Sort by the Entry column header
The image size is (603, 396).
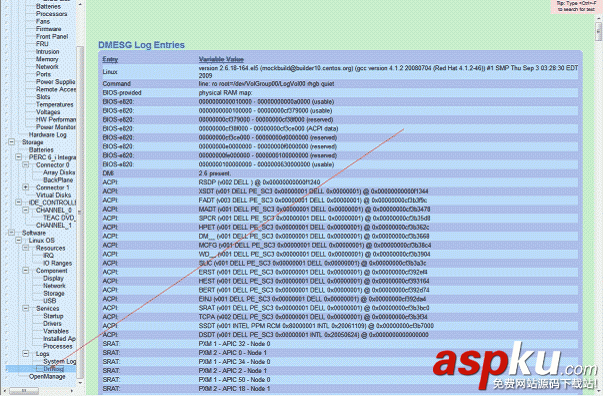point(110,59)
